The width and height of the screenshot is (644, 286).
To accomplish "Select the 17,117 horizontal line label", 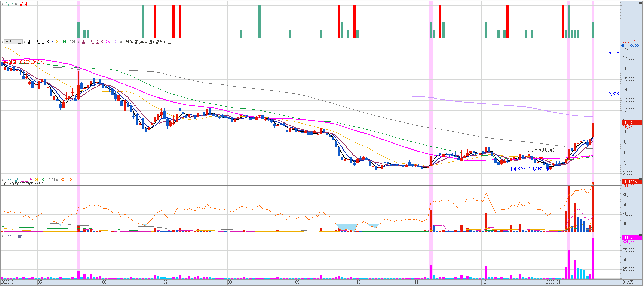I will [613, 54].
